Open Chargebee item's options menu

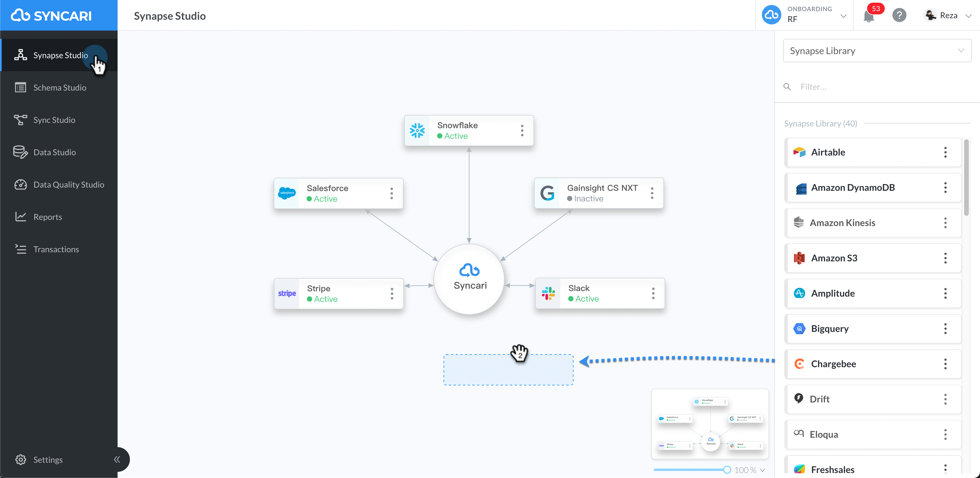coord(945,364)
